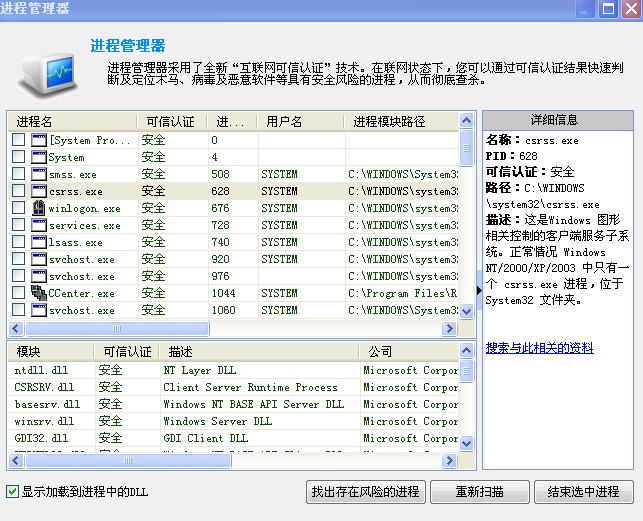This screenshot has height=521, width=643.
Task: Click module list scroll left arrow
Action: point(16,460)
